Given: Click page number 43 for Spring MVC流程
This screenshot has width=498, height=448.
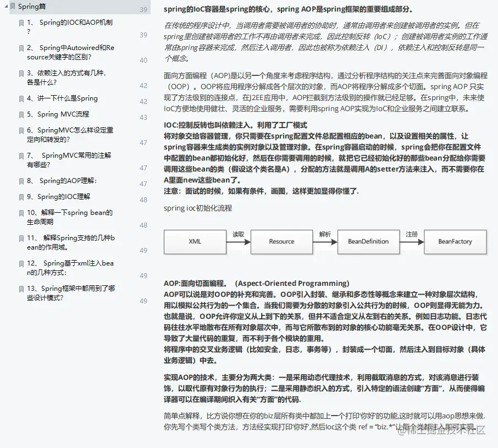Looking at the screenshot, I should tap(143, 117).
